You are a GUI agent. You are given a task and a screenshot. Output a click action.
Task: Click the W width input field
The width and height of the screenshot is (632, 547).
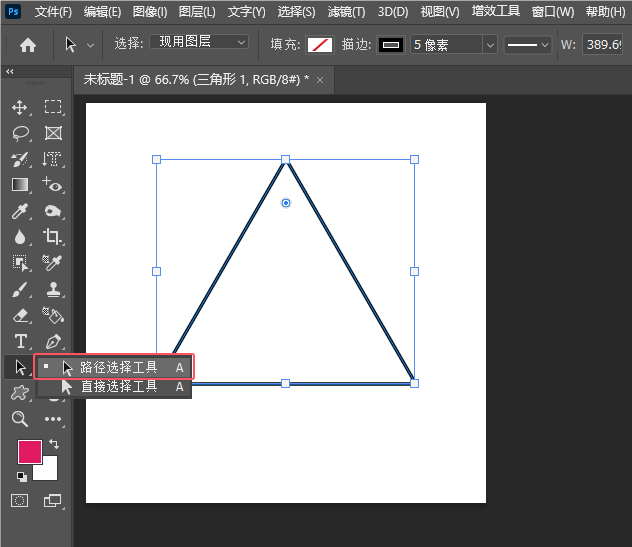pyautogui.click(x=605, y=45)
